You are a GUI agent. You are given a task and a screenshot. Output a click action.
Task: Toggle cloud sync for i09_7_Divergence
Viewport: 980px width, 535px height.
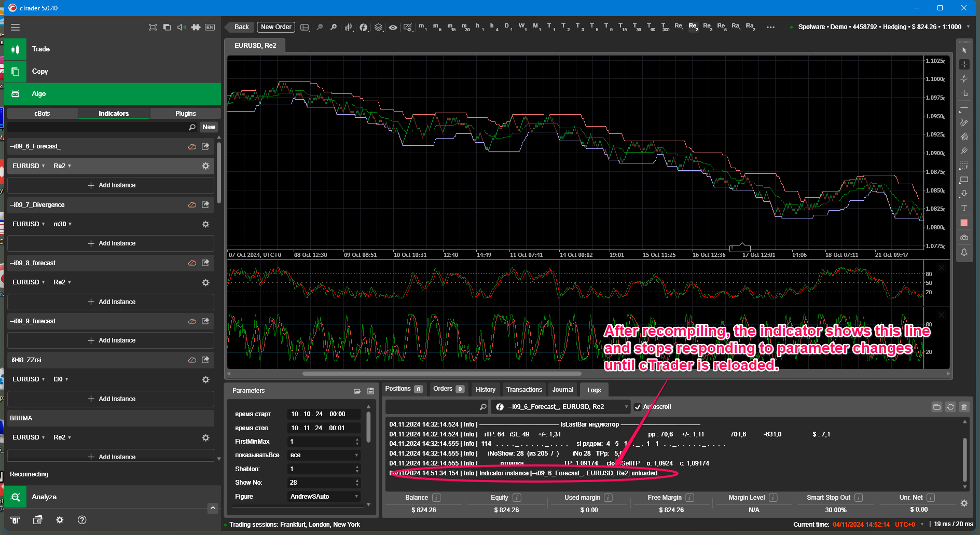pyautogui.click(x=192, y=205)
